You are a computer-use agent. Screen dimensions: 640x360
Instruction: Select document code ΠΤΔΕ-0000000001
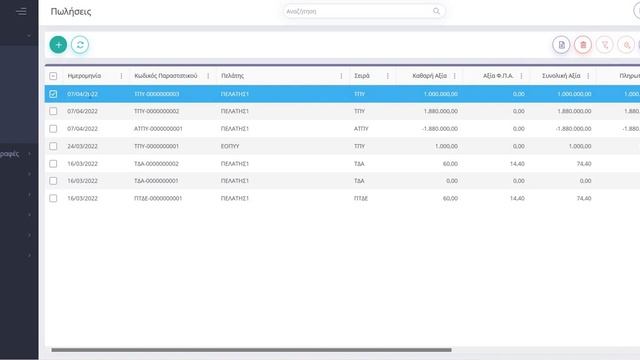tap(158, 198)
